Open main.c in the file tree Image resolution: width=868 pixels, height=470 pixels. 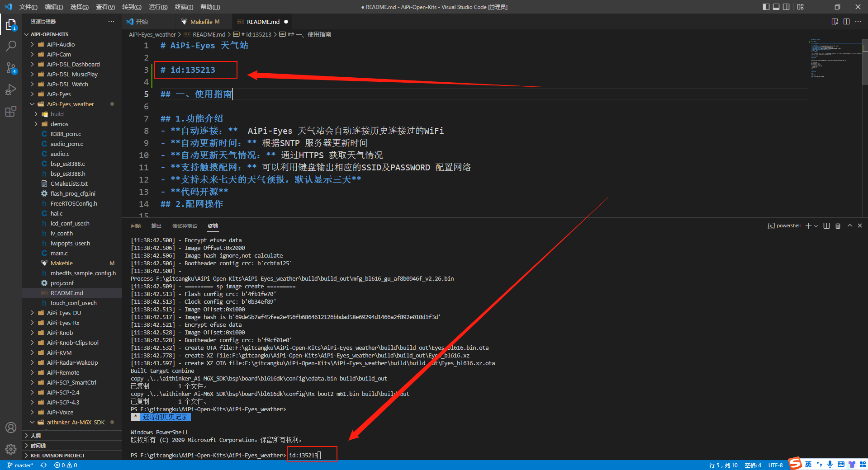point(59,253)
